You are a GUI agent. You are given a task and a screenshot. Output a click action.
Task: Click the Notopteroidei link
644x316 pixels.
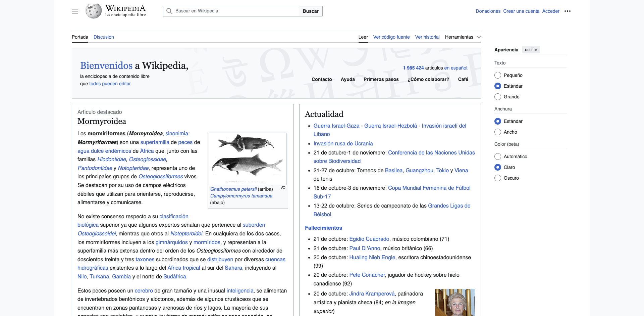click(x=186, y=233)
